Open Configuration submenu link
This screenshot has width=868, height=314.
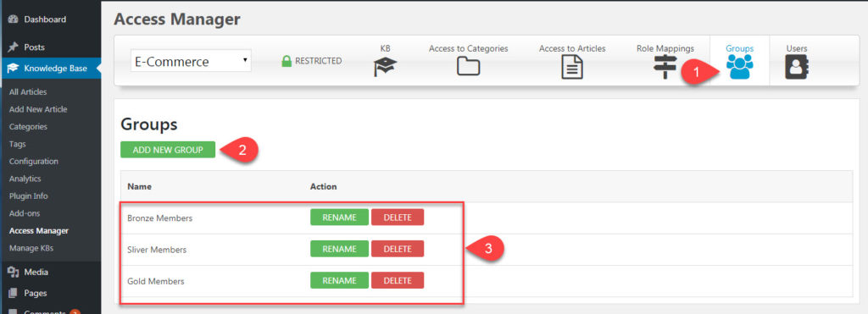34,162
